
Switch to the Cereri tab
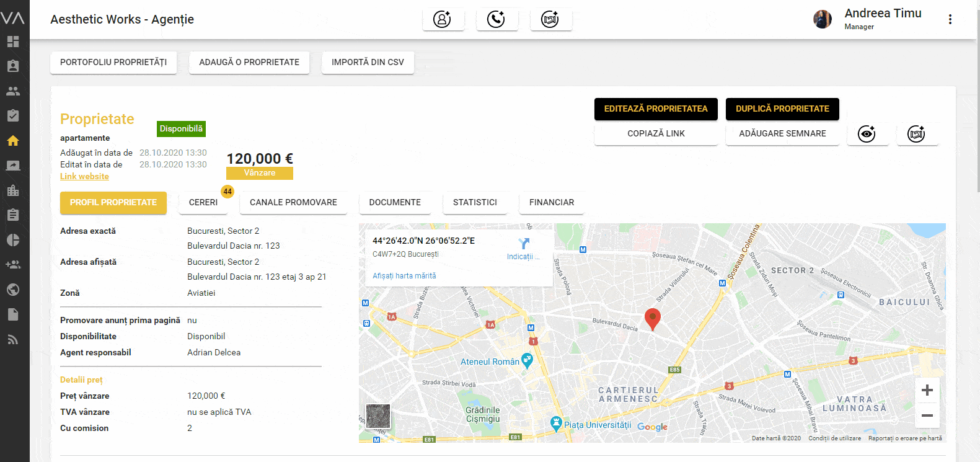pyautogui.click(x=203, y=203)
